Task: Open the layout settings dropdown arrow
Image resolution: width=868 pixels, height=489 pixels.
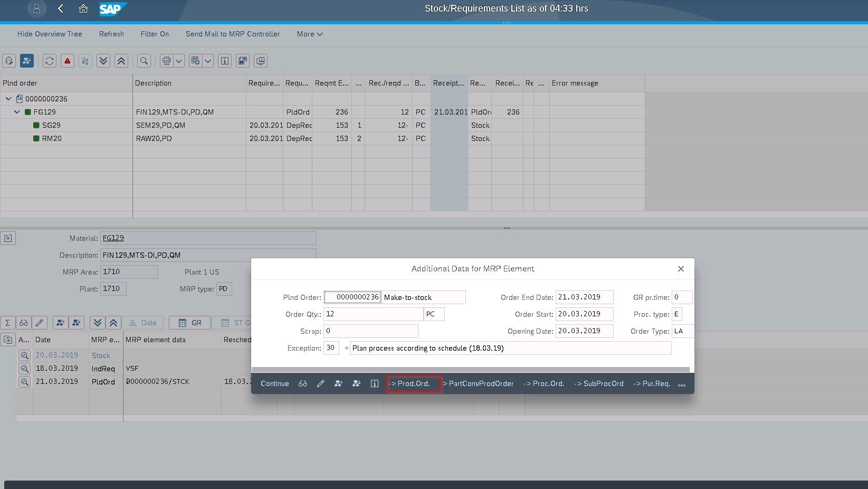Action: tap(208, 61)
